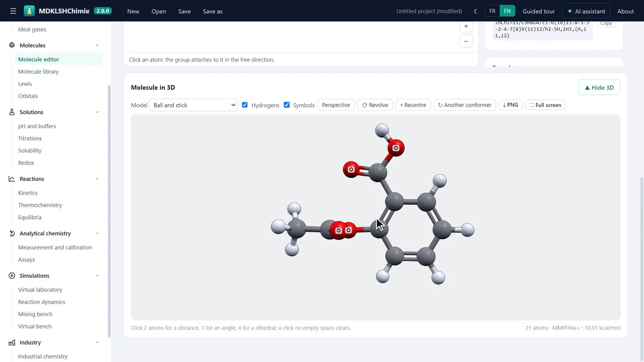Copy the InChI string
Viewport: 644px width, 362px height.
[x=606, y=23]
